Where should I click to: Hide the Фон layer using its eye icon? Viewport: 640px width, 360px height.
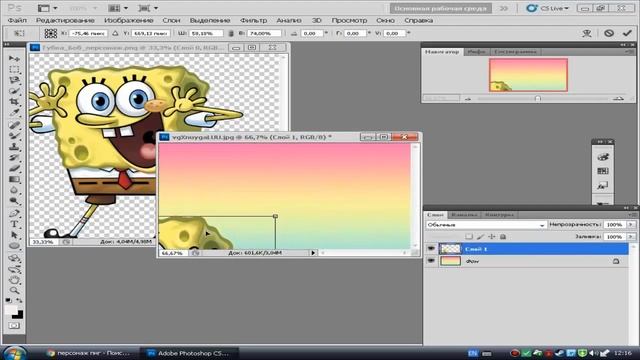coord(431,261)
